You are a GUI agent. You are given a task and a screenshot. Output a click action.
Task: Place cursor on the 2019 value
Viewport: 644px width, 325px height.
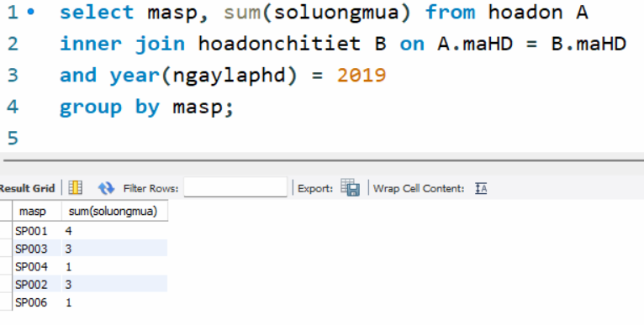(362, 75)
